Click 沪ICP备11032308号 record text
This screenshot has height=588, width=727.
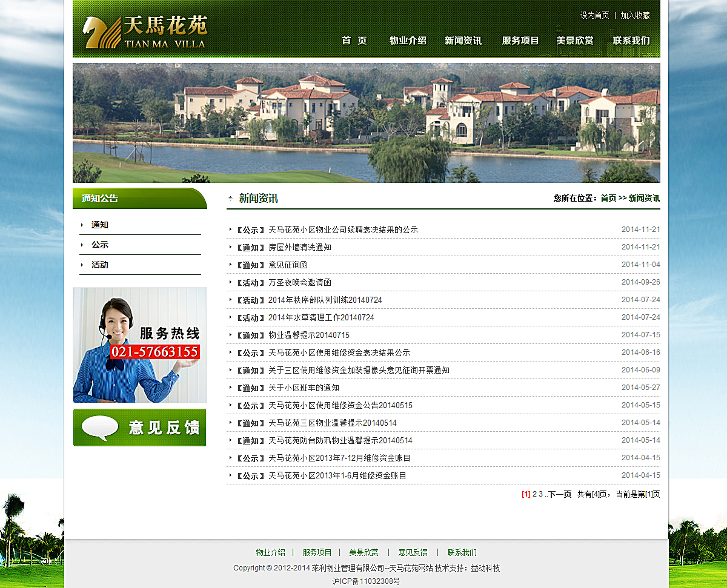(x=366, y=581)
